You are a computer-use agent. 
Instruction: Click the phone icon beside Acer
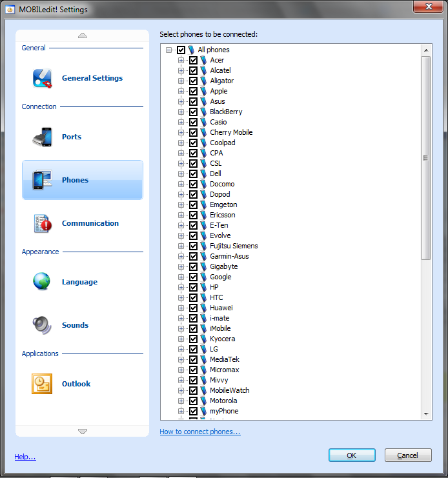(x=203, y=60)
